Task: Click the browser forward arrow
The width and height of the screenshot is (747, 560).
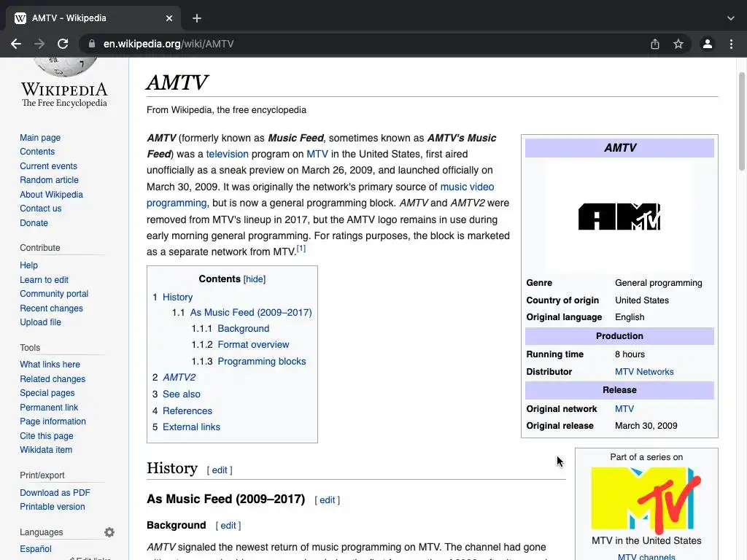Action: point(39,44)
